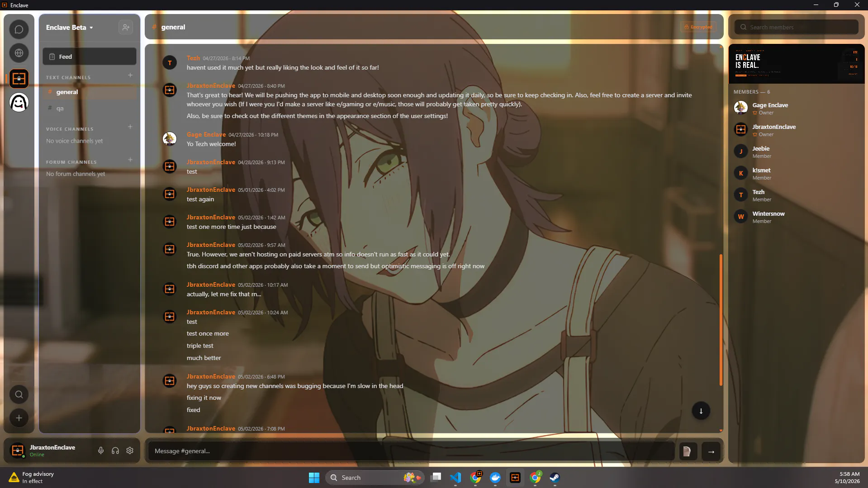The height and width of the screenshot is (488, 868).
Task: Open Gage Enclave member profile
Action: (797, 108)
